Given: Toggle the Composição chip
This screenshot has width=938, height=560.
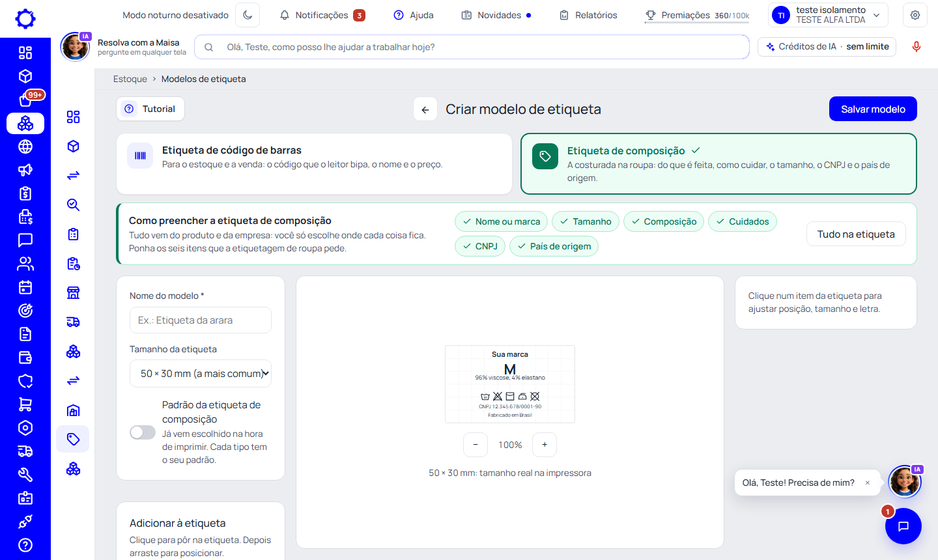Looking at the screenshot, I should [x=664, y=221].
